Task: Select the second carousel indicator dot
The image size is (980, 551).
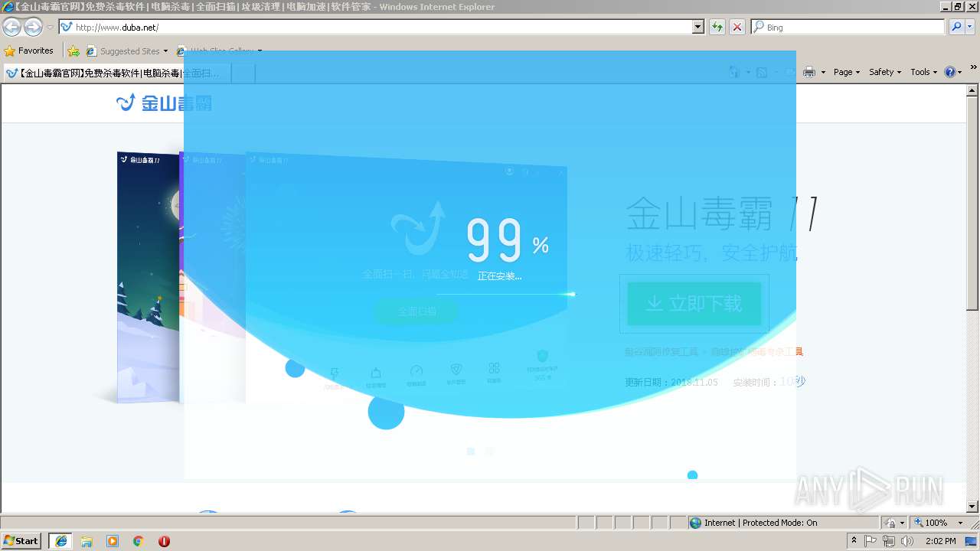Action: (x=489, y=452)
